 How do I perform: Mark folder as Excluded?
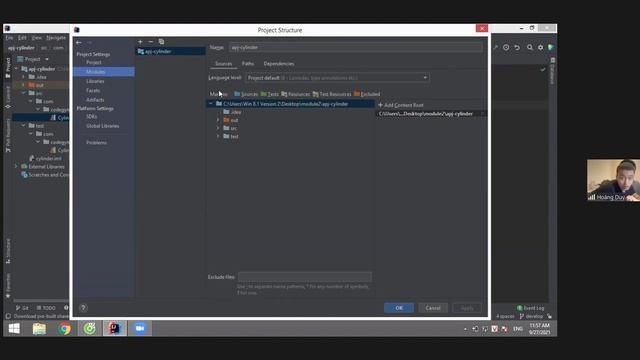pyautogui.click(x=367, y=94)
